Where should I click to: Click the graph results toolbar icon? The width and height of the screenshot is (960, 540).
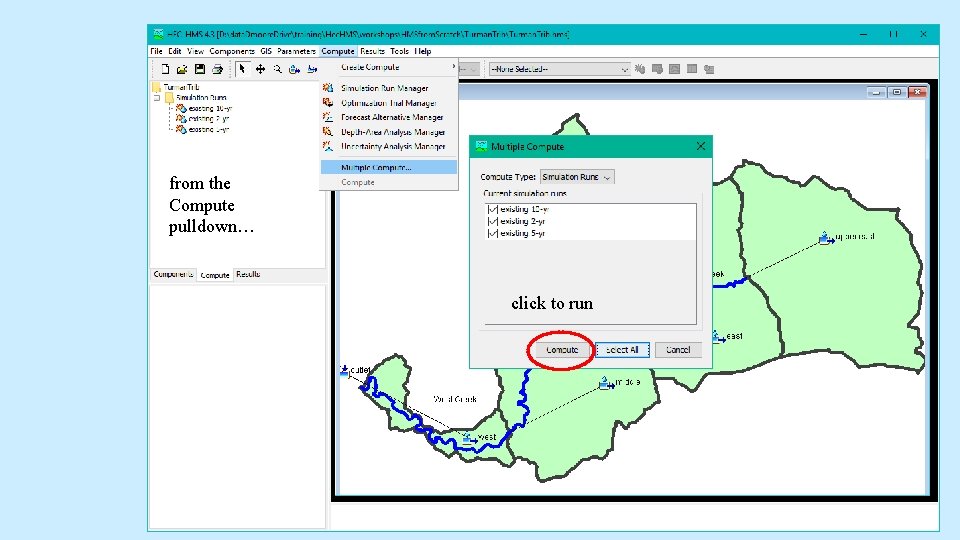click(x=674, y=69)
